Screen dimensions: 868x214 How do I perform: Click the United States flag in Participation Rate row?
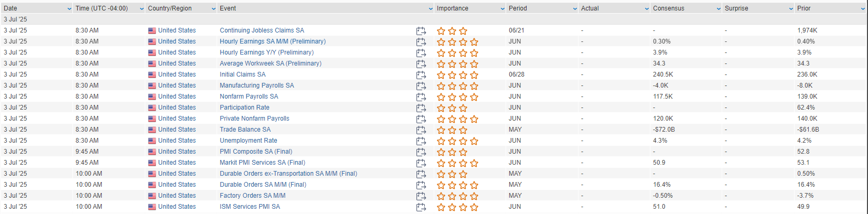(x=152, y=108)
